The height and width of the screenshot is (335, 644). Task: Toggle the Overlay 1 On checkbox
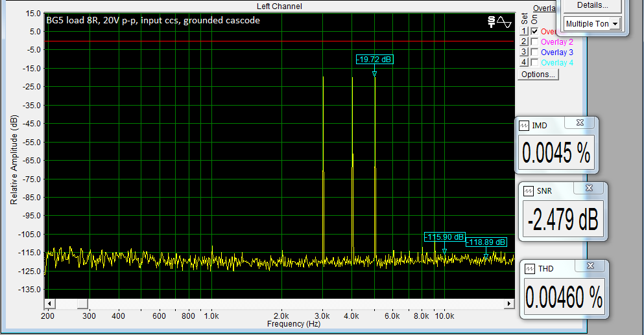(x=534, y=31)
